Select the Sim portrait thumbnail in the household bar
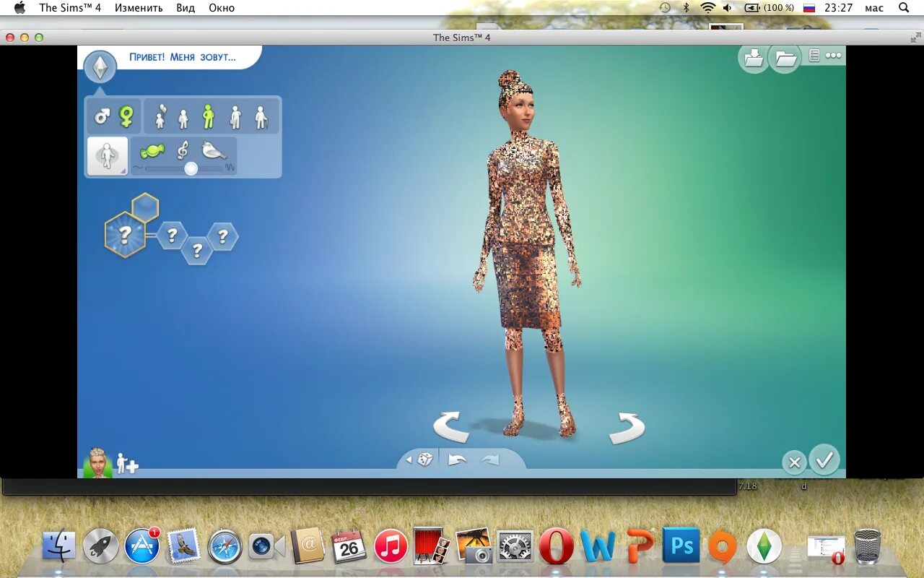Viewport: 924px width, 578px height. (97, 462)
